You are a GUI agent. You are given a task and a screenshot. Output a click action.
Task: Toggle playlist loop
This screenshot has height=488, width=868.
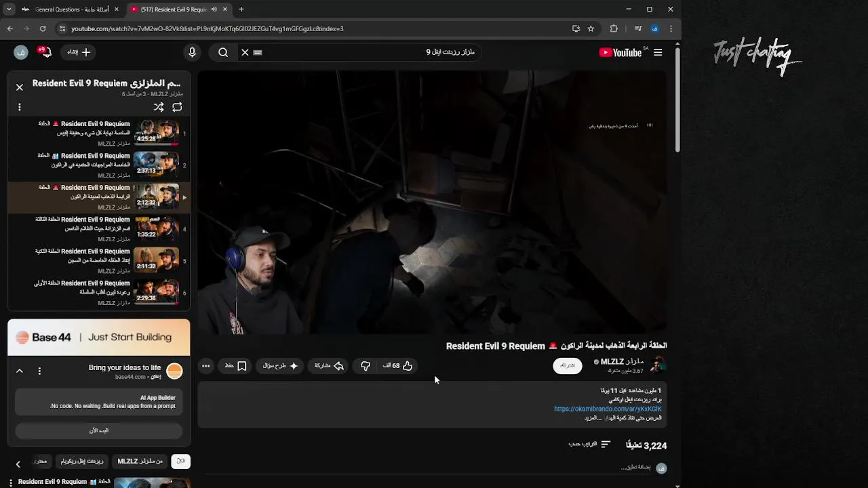click(177, 107)
